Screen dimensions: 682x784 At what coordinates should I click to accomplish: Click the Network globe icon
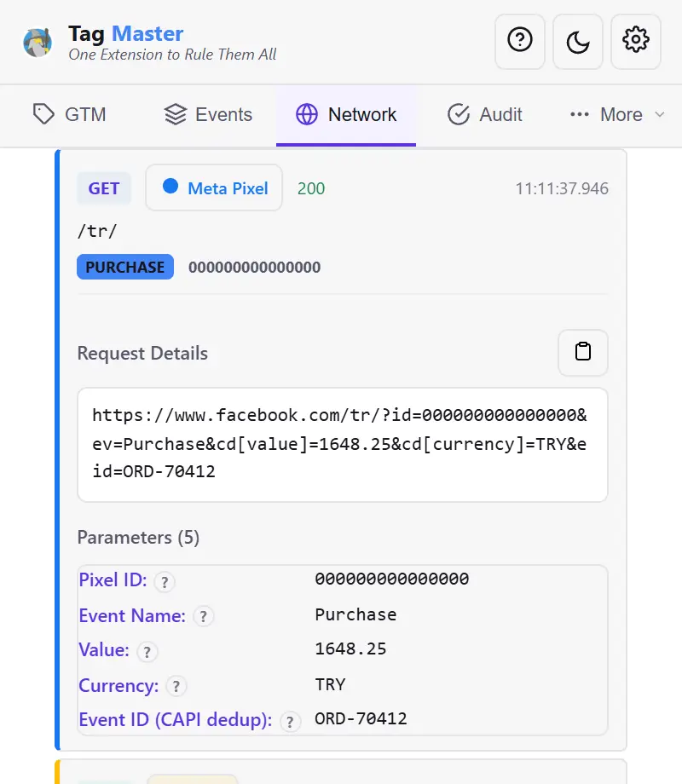point(307,114)
